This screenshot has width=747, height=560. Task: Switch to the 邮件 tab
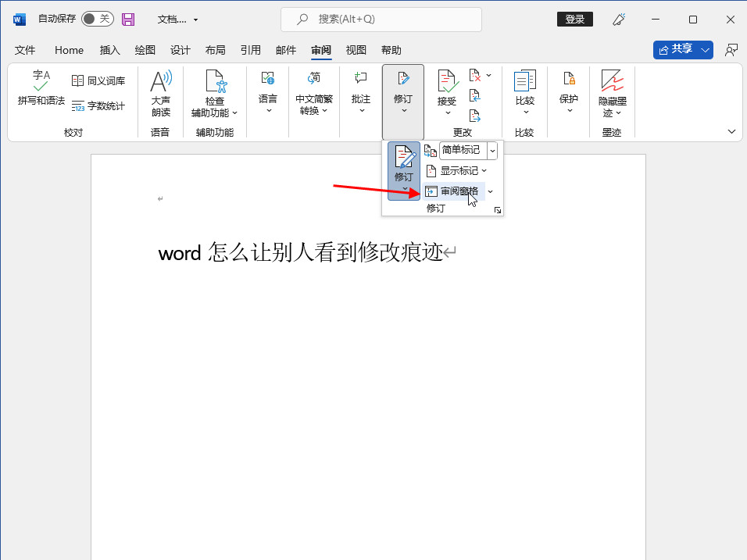click(286, 50)
